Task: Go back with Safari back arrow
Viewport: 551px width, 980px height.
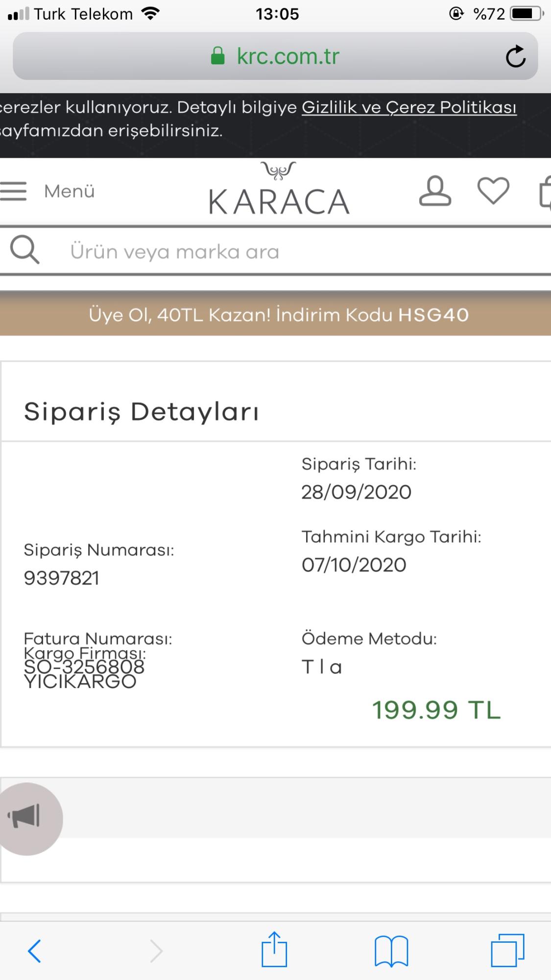Action: [34, 951]
